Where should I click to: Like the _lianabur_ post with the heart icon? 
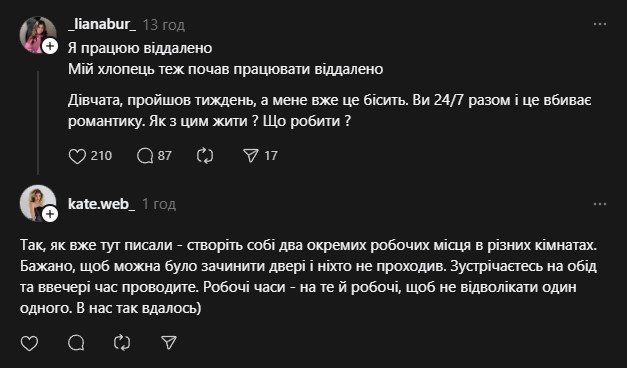pyautogui.click(x=77, y=156)
